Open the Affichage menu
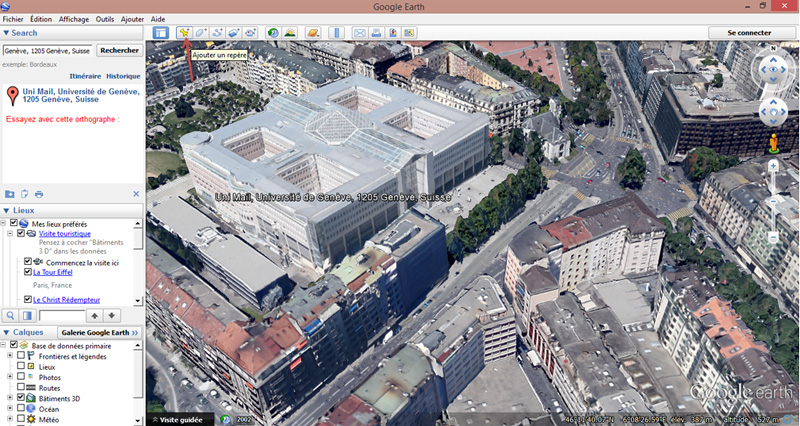The width and height of the screenshot is (800, 426). coord(73,19)
